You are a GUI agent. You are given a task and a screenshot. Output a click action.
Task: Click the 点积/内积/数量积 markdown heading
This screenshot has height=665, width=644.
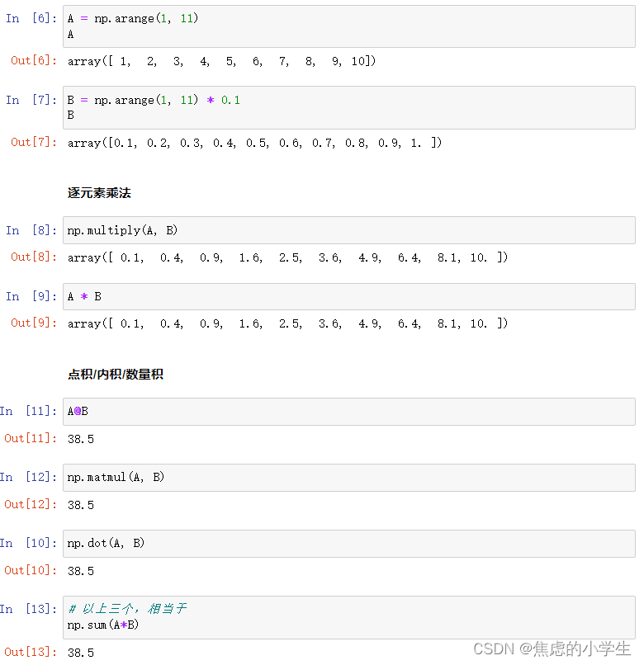click(116, 375)
